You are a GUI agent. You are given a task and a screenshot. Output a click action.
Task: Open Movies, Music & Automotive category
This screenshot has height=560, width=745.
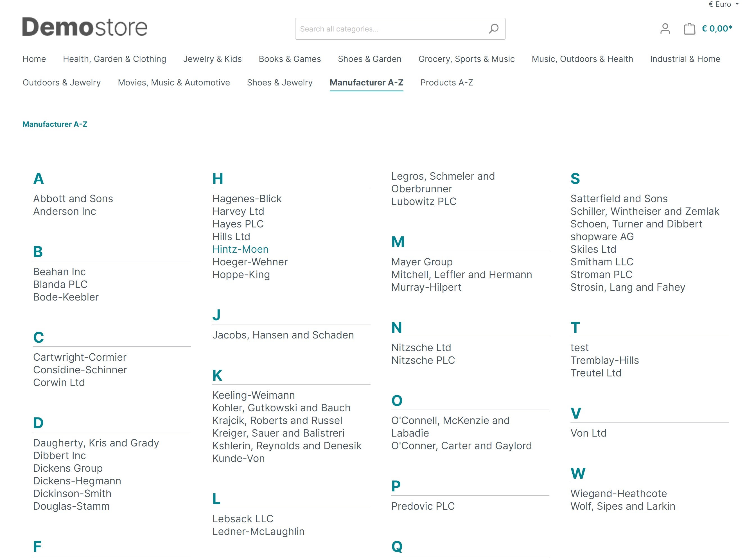point(174,82)
